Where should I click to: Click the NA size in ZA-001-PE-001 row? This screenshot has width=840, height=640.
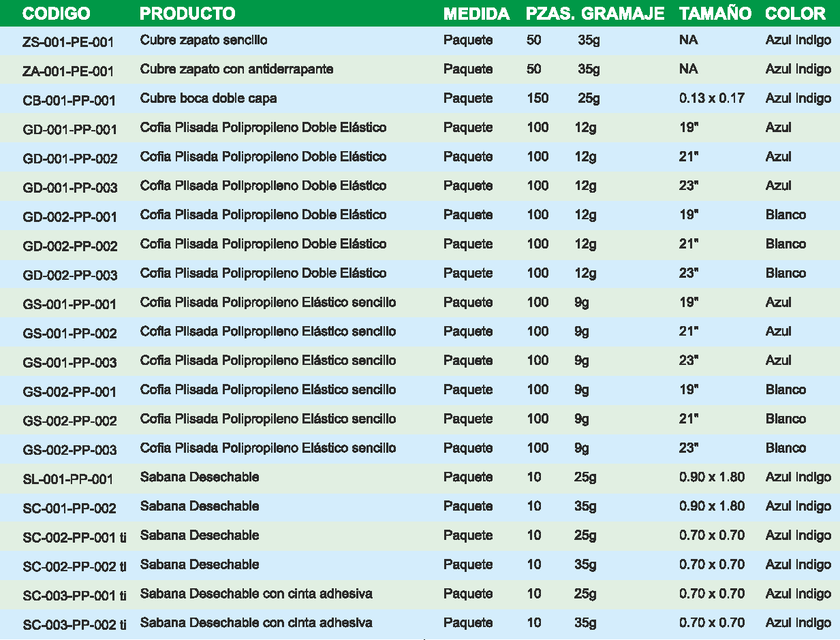(688, 69)
